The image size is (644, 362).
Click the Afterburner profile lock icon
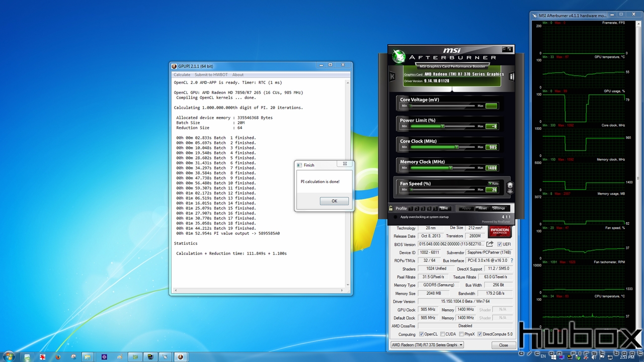(x=391, y=208)
